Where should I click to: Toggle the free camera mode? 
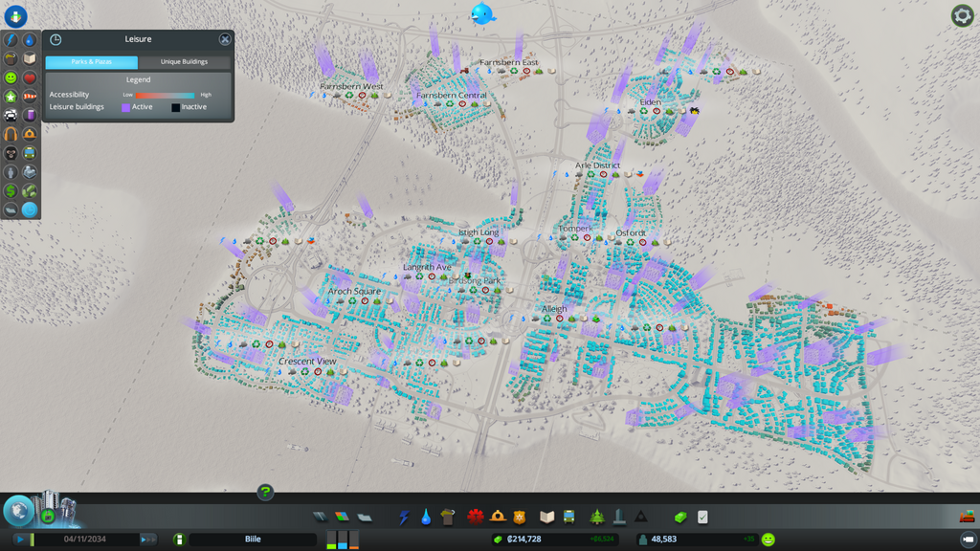click(x=968, y=539)
